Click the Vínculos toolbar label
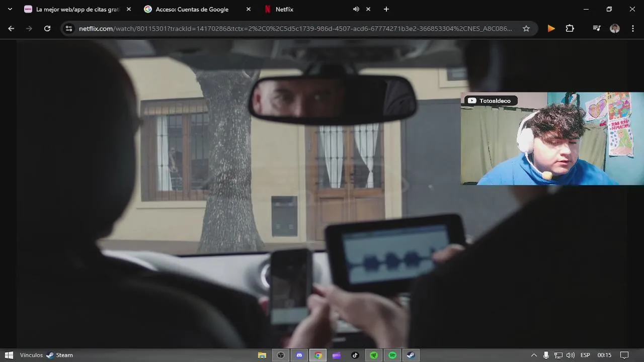The width and height of the screenshot is (644, 362). tap(31, 355)
